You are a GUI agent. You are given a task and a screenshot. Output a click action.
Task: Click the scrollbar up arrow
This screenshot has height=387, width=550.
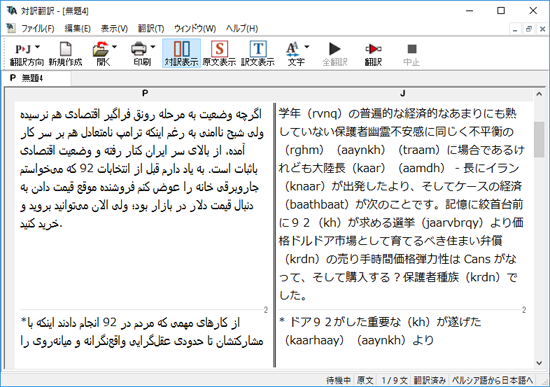tap(539, 94)
